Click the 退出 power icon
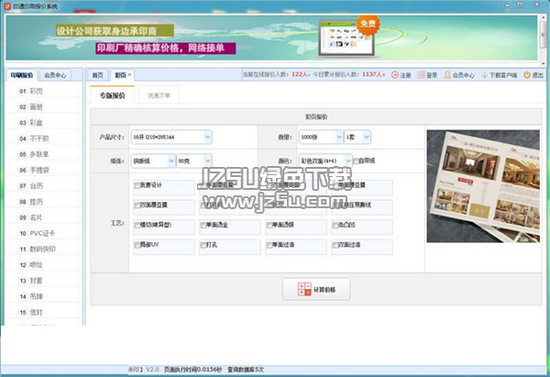550x377 pixels. click(x=527, y=75)
